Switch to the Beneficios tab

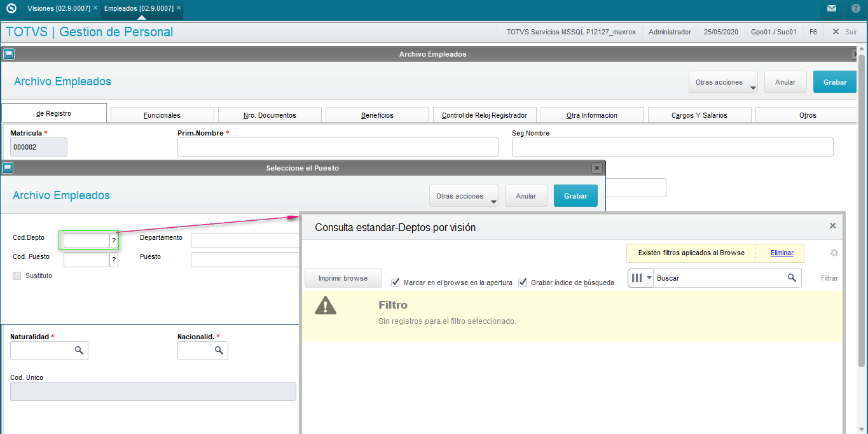tap(377, 115)
